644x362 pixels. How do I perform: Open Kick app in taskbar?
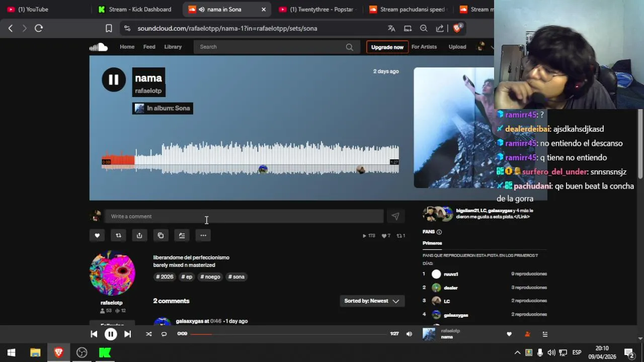point(105,352)
